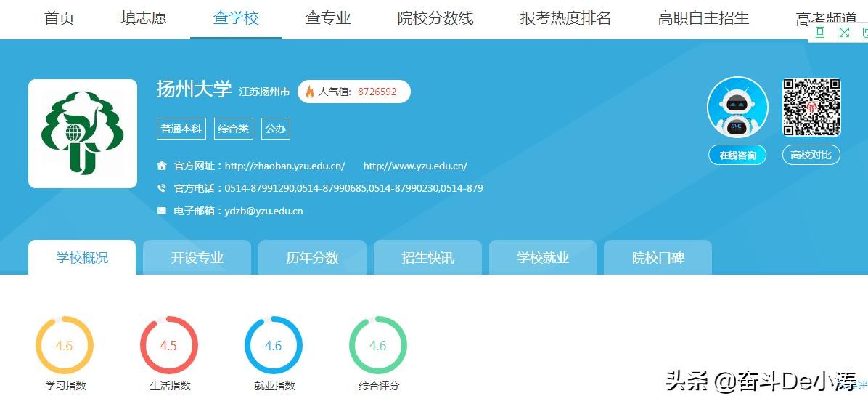The height and width of the screenshot is (404, 868).
Task: Click the envelope icon beside 电子邮箱
Action: click(x=162, y=211)
